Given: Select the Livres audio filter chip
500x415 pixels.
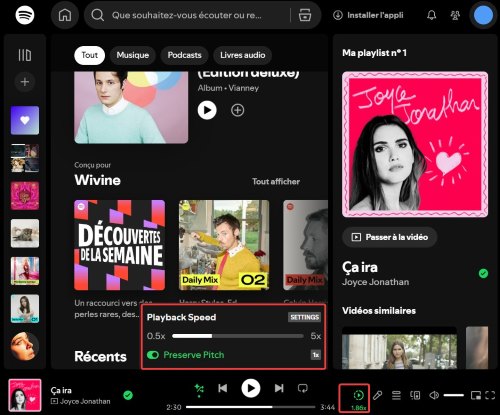Looking at the screenshot, I should [242, 55].
